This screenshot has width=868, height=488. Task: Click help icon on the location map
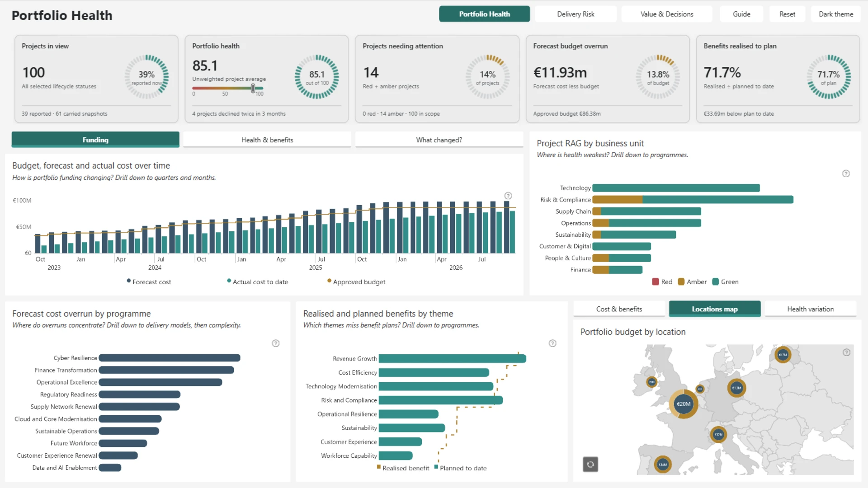click(x=847, y=352)
